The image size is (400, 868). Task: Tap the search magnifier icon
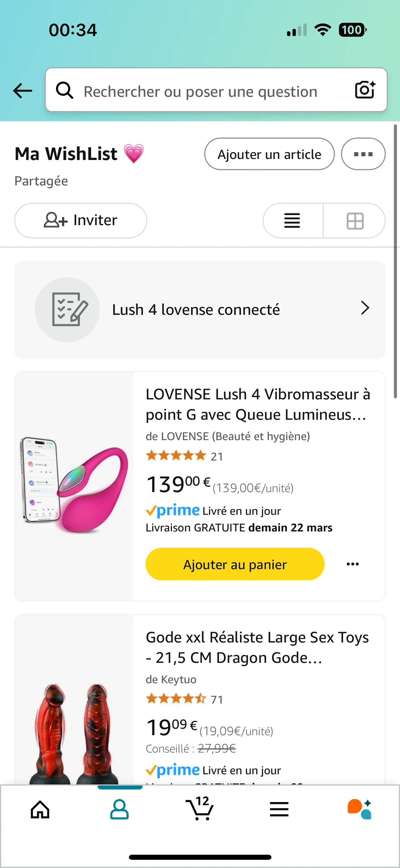click(65, 90)
